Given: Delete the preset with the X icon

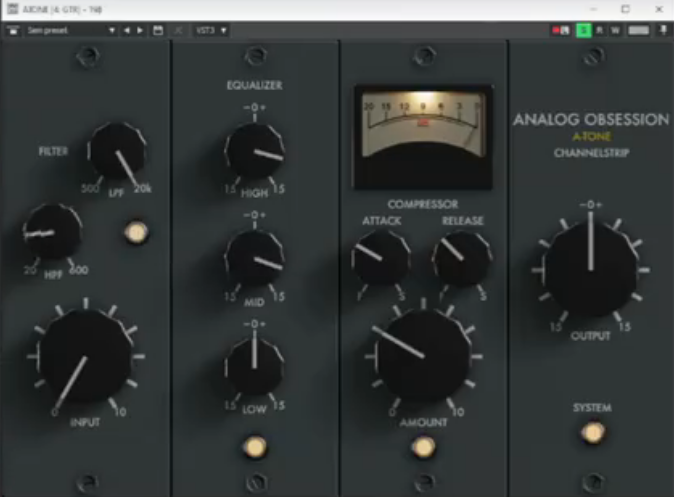Looking at the screenshot, I should tap(178, 31).
